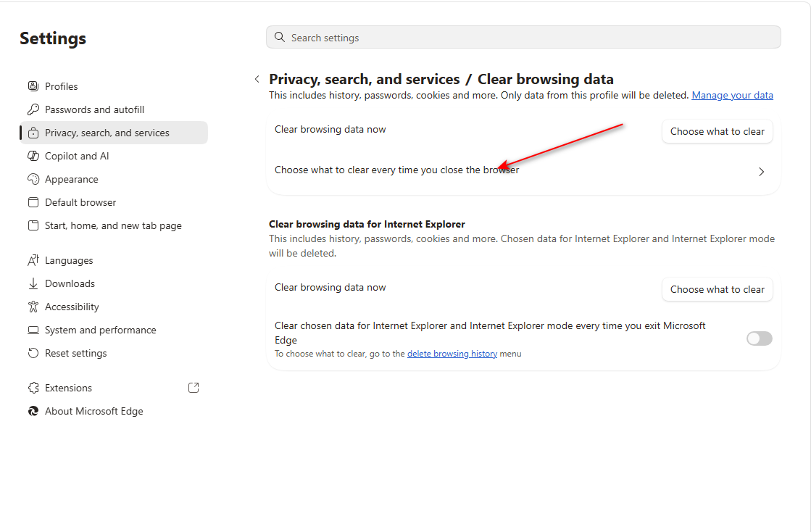Click Internet Explorer Choose what to clear button

[717, 289]
